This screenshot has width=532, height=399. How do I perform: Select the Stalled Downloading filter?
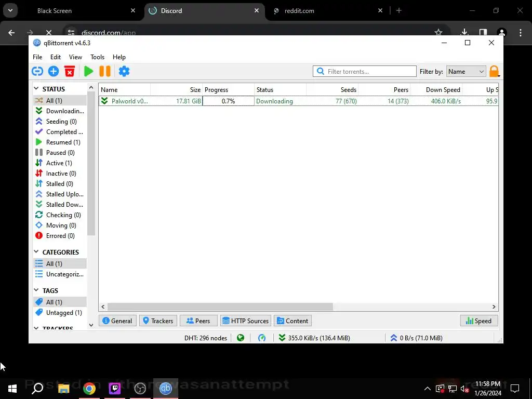[60, 205]
